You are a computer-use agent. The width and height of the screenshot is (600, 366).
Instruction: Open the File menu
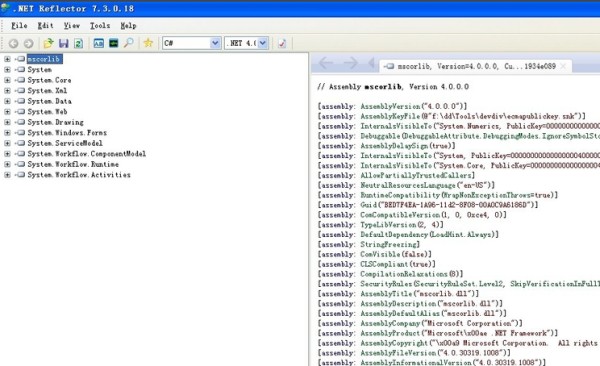(x=19, y=26)
